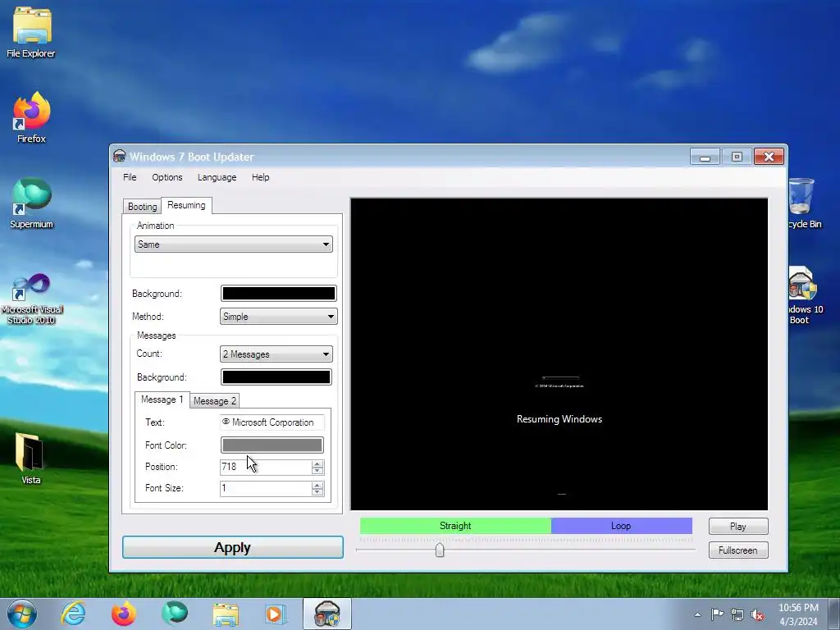Image resolution: width=840 pixels, height=630 pixels.
Task: Select Windows 7 Boot Updater taskbar button
Action: click(326, 614)
